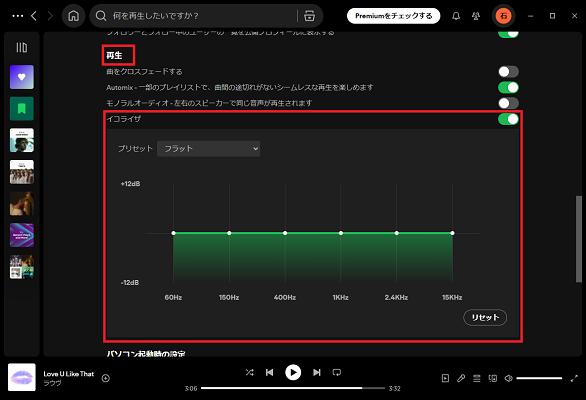586x400 pixels.
Task: Toggle shuffle playback
Action: [250, 372]
